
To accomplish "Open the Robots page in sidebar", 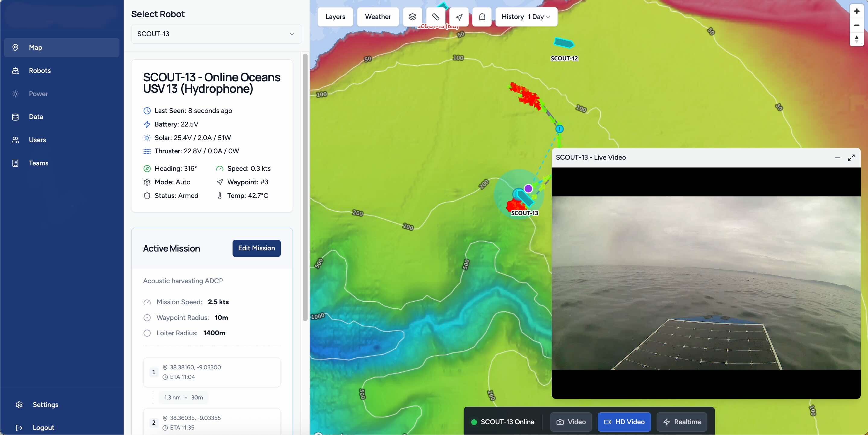I will tap(40, 71).
